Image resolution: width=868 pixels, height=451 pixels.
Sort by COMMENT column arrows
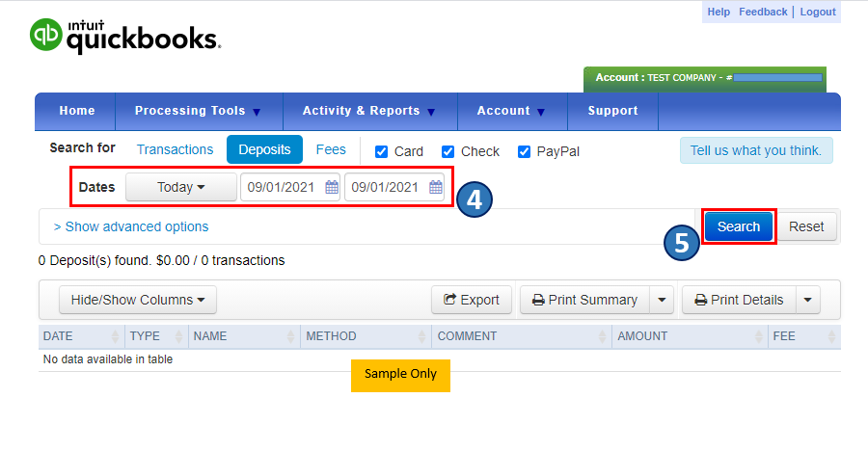[x=602, y=336]
